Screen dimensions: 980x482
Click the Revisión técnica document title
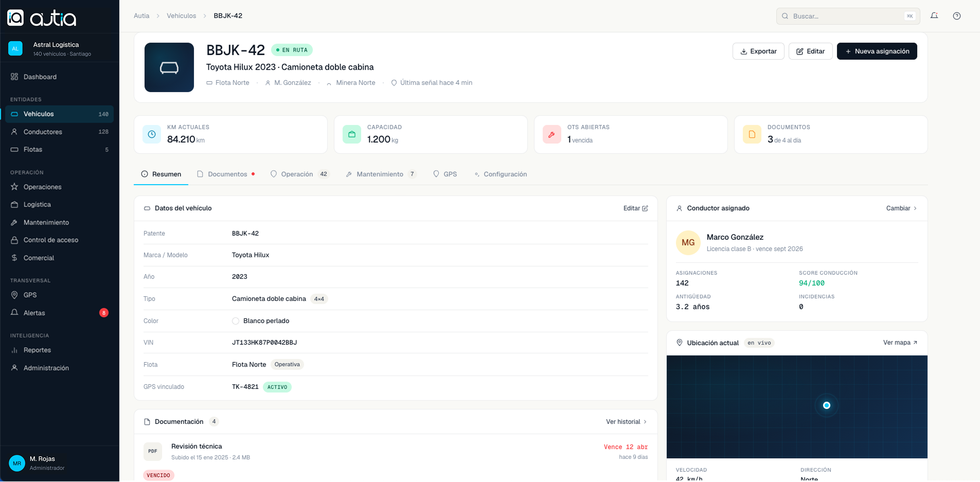[x=197, y=447]
